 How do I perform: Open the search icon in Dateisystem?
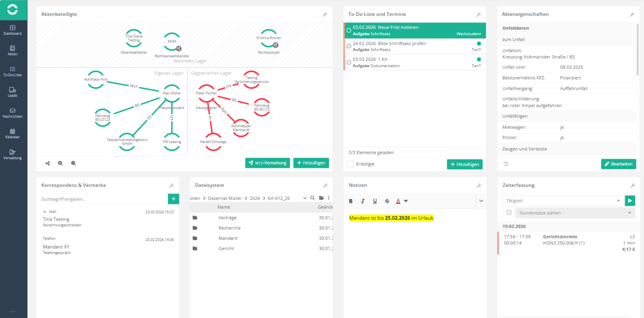point(313,198)
